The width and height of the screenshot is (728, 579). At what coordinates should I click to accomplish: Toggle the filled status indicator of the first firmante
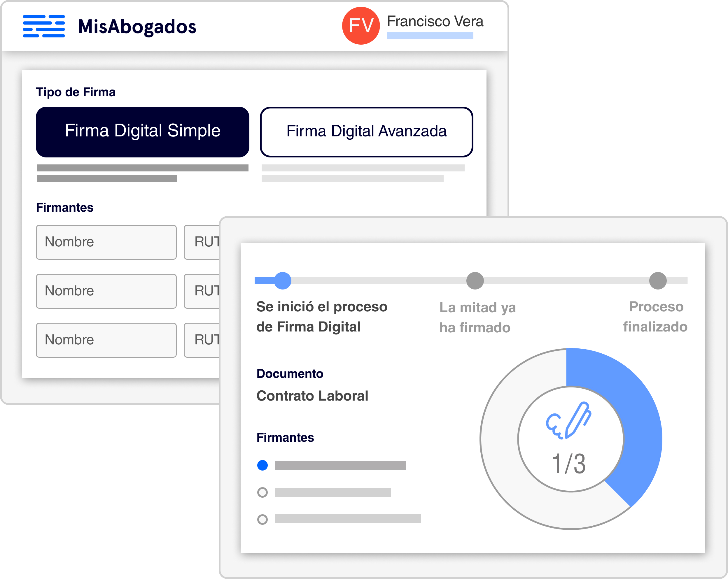pyautogui.click(x=262, y=465)
